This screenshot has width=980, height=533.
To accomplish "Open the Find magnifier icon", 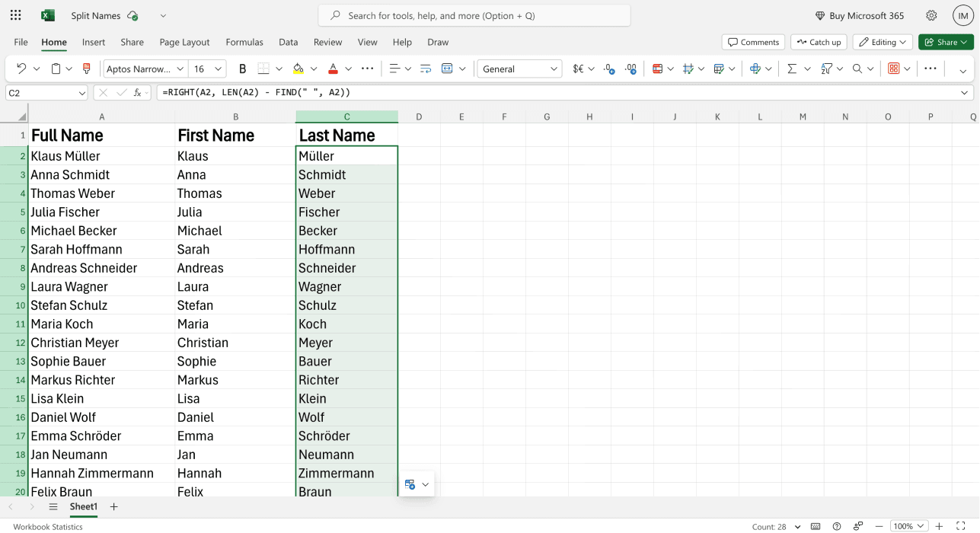I will 857,68.
